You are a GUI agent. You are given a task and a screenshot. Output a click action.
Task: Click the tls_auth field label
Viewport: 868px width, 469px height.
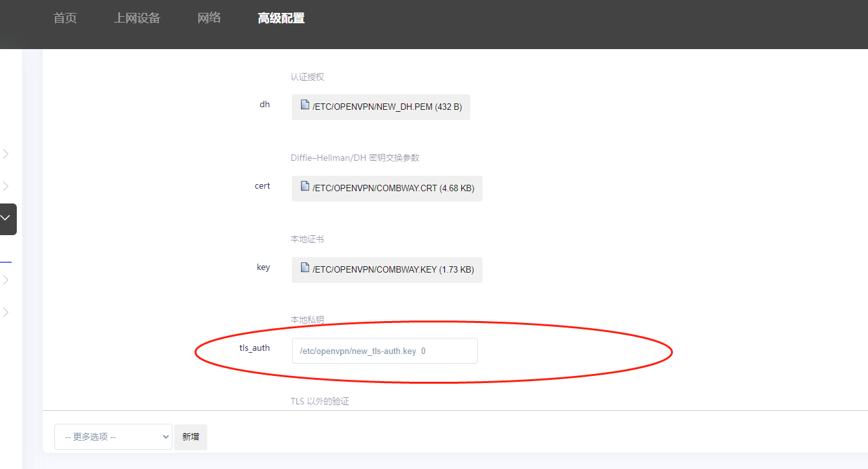(254, 348)
